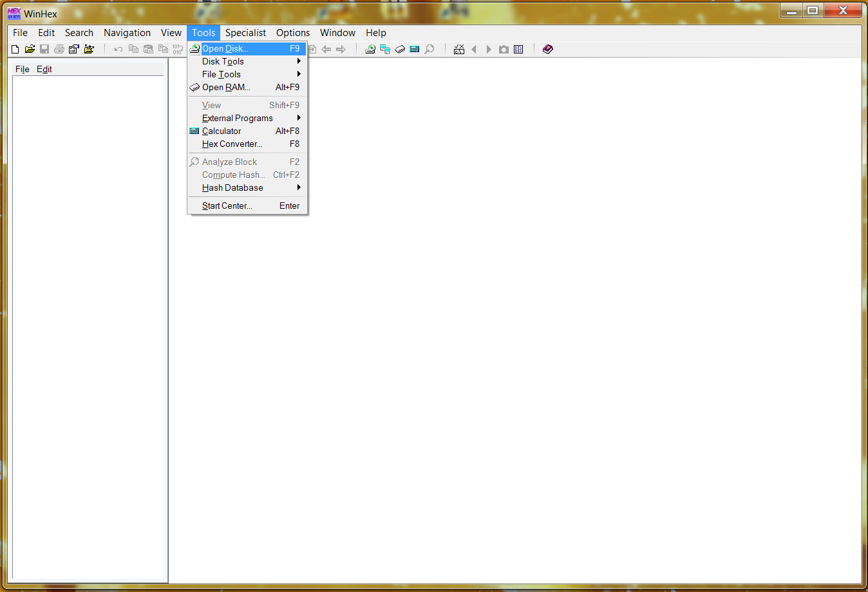Open Edit menu in left panel
Screen dimensions: 868x592
[44, 69]
